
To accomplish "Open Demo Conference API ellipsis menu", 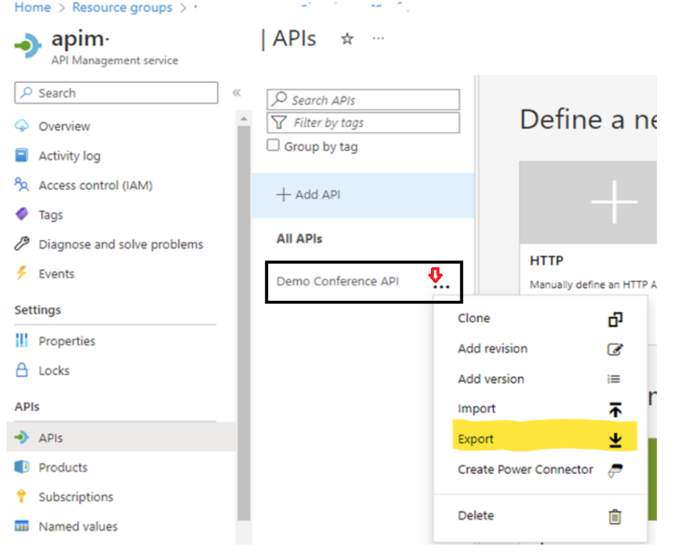I will [441, 286].
